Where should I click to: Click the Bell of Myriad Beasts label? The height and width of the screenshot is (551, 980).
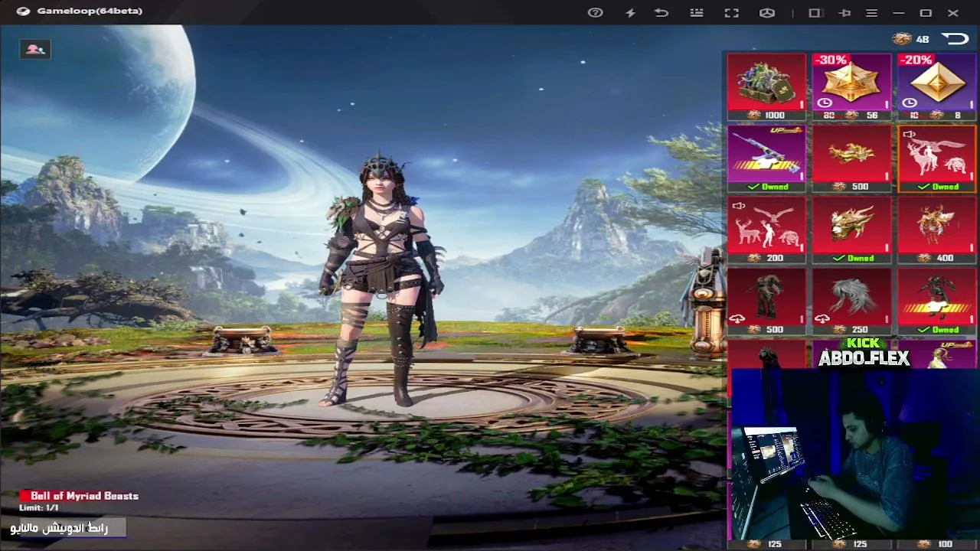(x=84, y=496)
